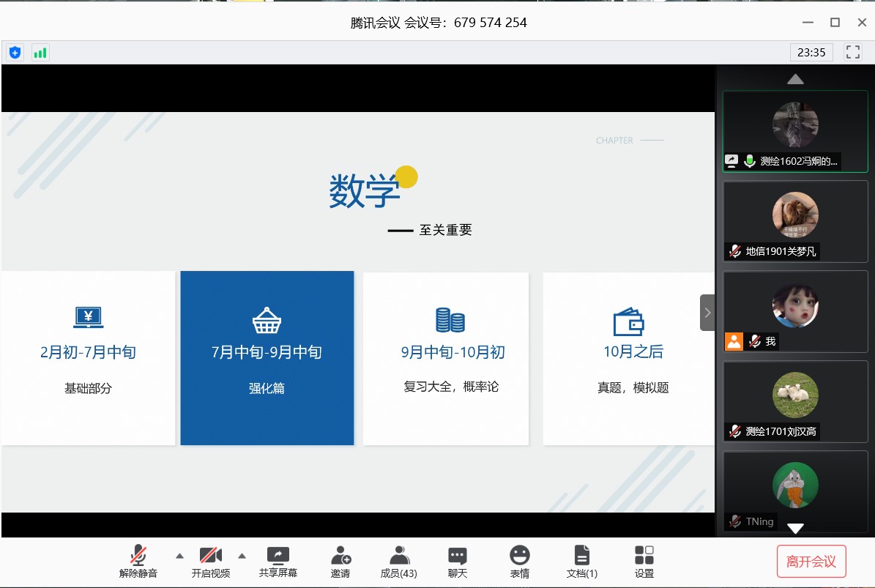Click the 23:35 meeting timer
The height and width of the screenshot is (588, 875).
click(x=811, y=53)
